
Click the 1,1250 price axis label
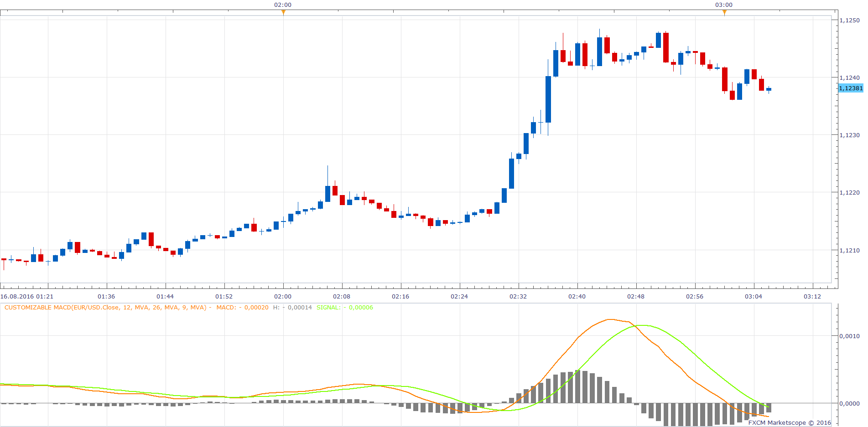point(850,20)
